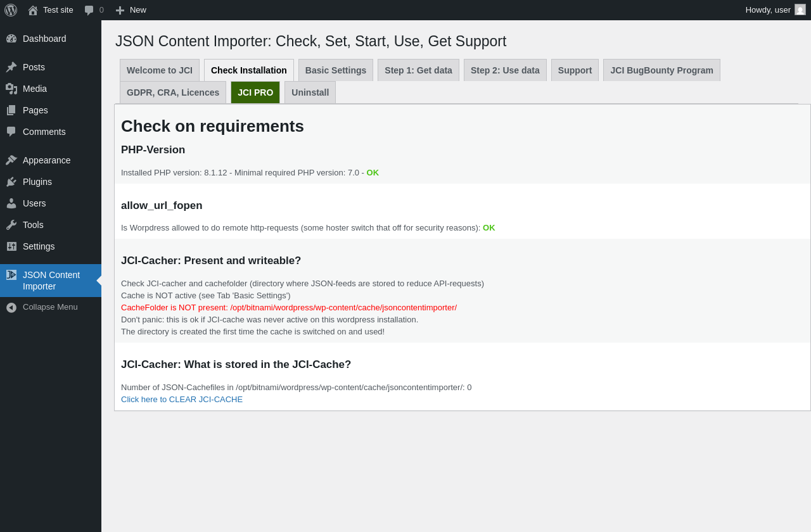Screen dimensions: 811x532
Task: Open the Media icon in sidebar
Action: pos(11,89)
